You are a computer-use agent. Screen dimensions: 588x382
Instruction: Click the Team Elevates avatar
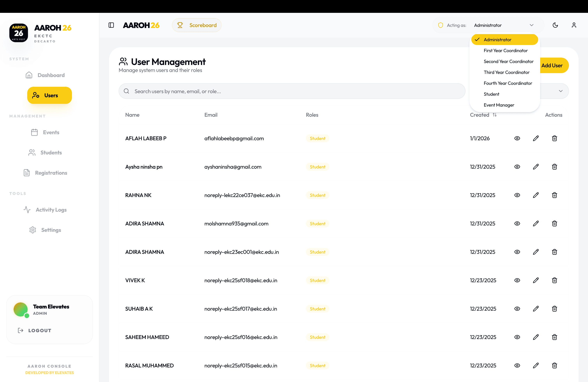(x=21, y=310)
